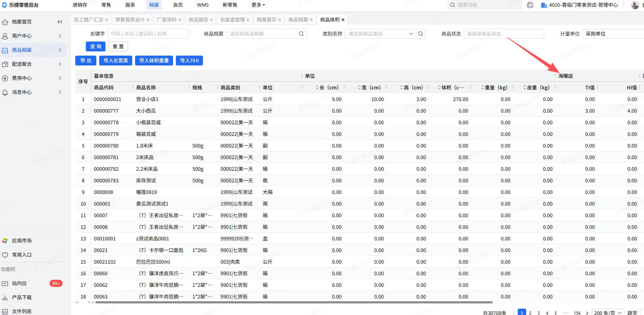Open 应用市场 from sidebar
Screen dimensions: 644x315
pos(21,241)
